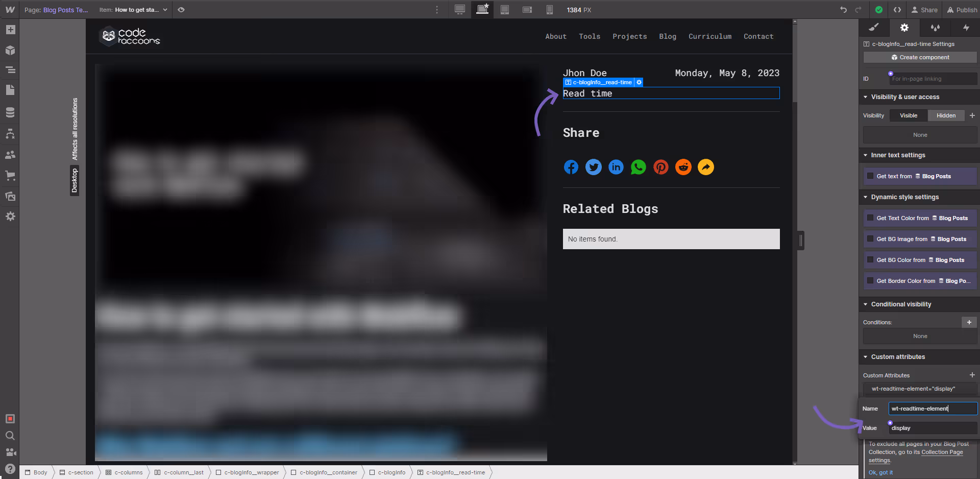The width and height of the screenshot is (980, 479).
Task: Switch to the mobile landscape breakpoint
Action: (527, 10)
